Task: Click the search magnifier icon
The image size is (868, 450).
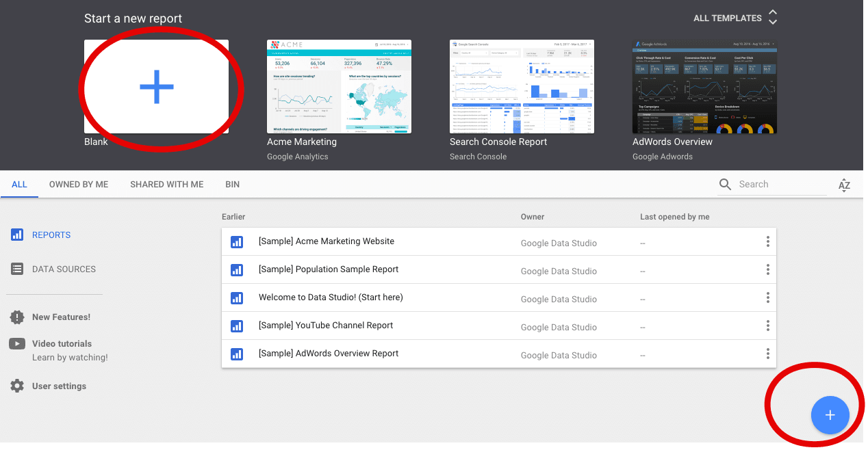Action: click(726, 184)
